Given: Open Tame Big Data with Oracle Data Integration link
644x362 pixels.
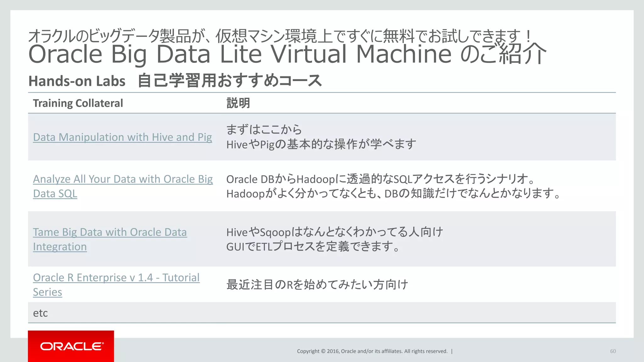Looking at the screenshot, I should pos(110,239).
